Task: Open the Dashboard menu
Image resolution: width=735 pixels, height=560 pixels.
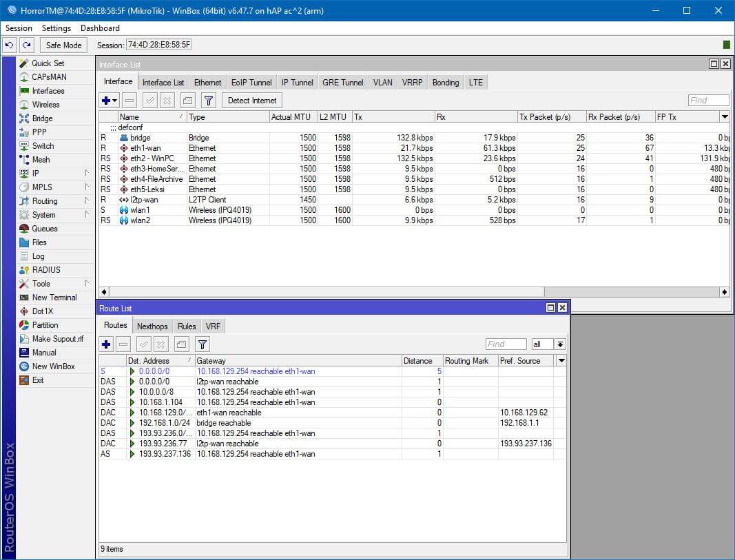Action: coord(100,28)
